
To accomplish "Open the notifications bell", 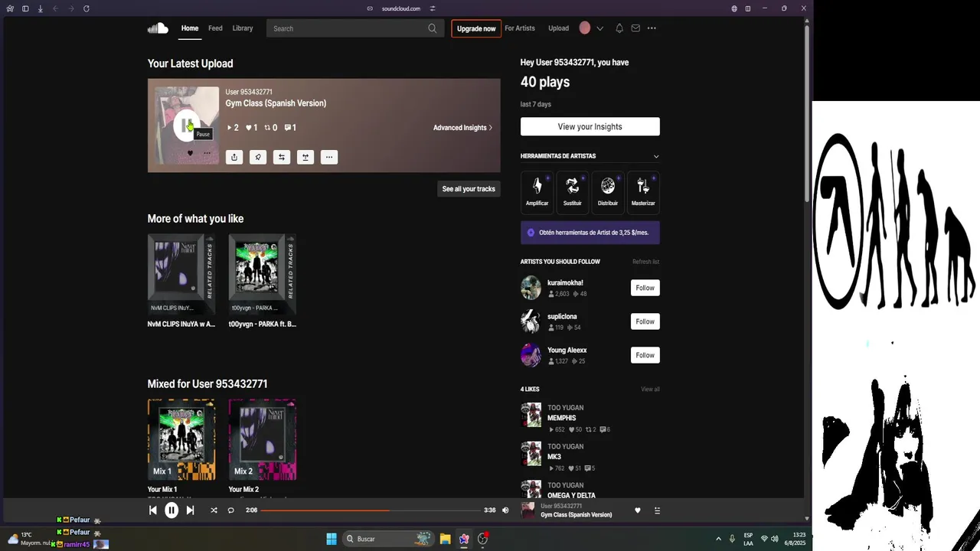I will point(619,28).
